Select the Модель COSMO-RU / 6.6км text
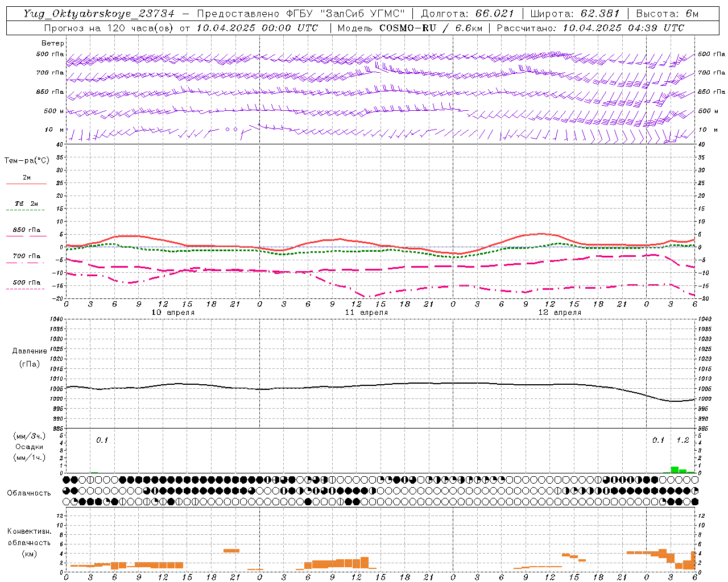 click(409, 28)
